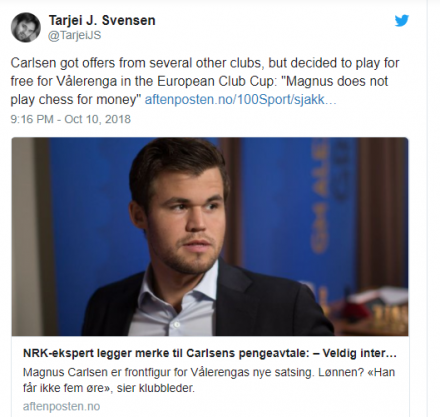
Task: Open the @TarjeiJS handle link
Action: 75,35
